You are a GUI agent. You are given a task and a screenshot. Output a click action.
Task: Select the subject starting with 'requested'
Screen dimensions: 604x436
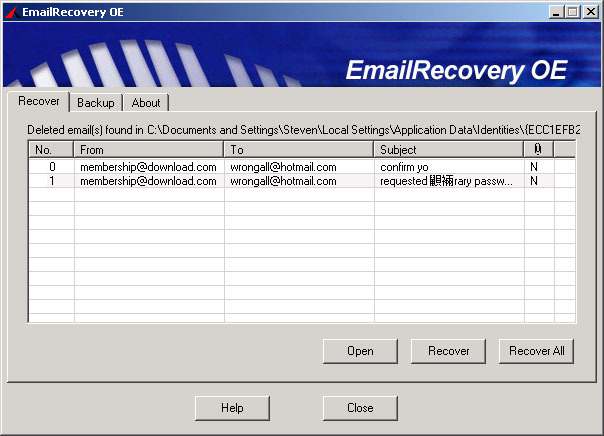(x=446, y=181)
